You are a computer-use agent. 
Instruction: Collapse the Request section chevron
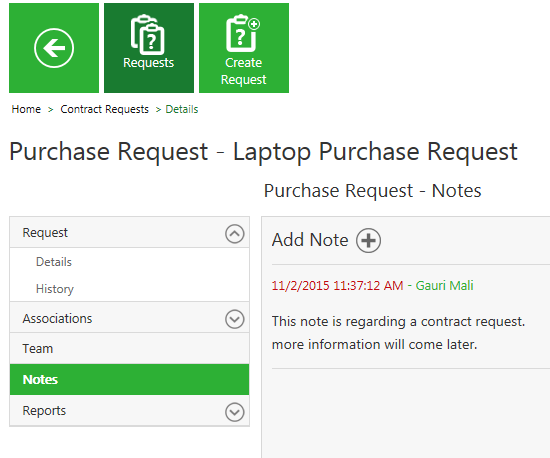pyautogui.click(x=235, y=234)
